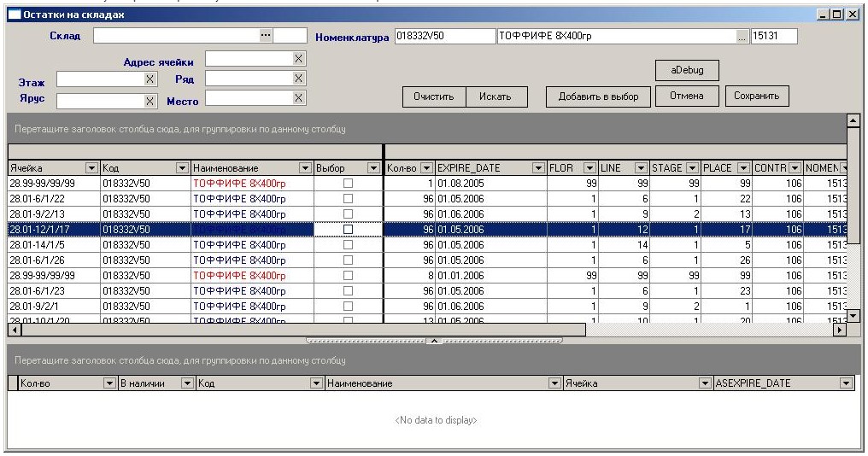Click the Искать button
This screenshot has height=456, width=868.
coord(496,96)
